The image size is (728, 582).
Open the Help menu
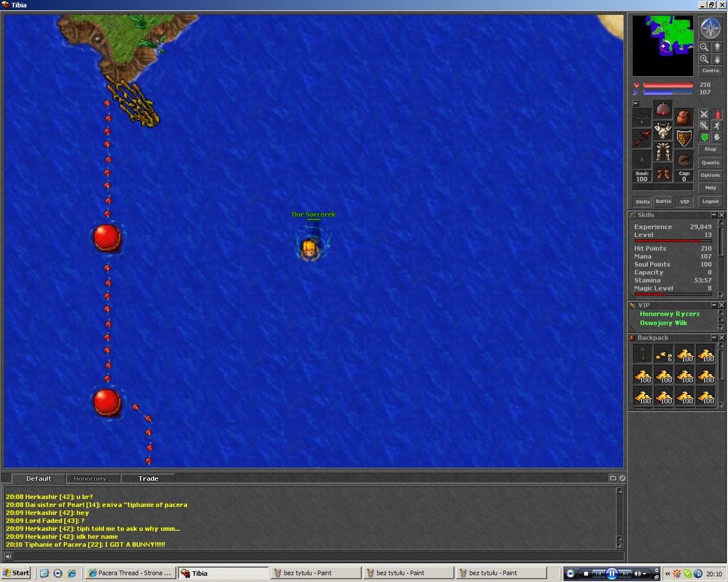[x=710, y=188]
